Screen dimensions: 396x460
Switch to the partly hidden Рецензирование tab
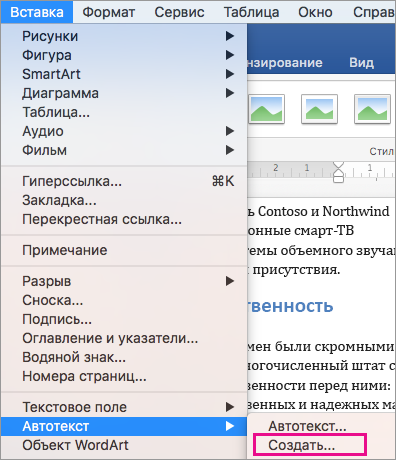point(285,63)
